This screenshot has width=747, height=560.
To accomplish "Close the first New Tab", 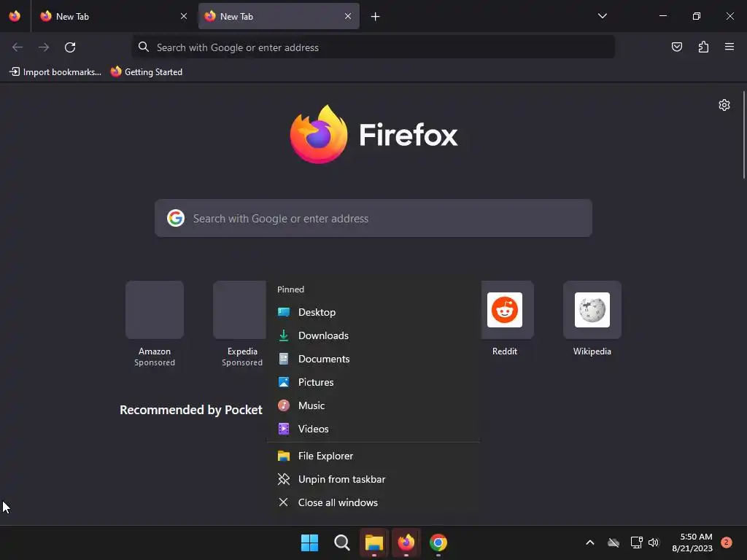I will 183,16.
